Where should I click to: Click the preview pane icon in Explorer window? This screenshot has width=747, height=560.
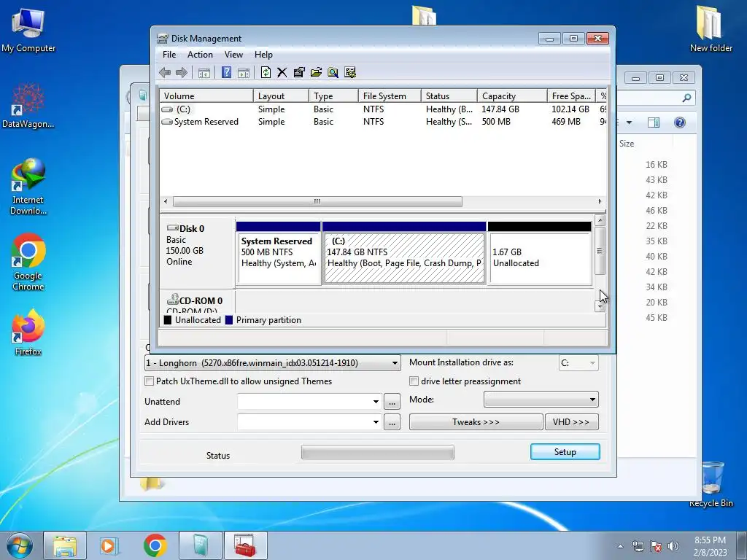tap(654, 122)
